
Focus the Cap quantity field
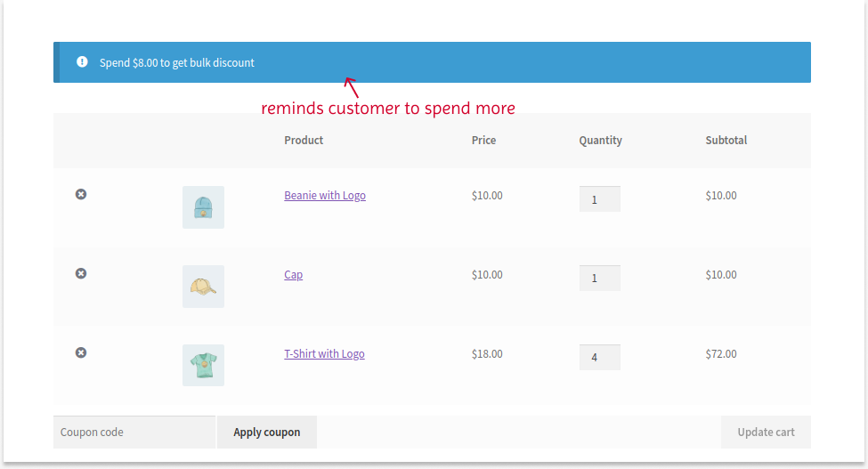pos(599,279)
